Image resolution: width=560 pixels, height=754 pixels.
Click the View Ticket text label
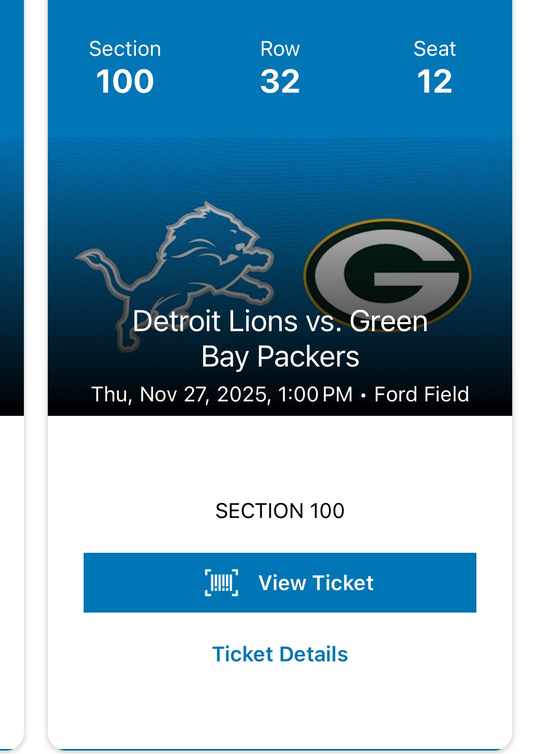(x=316, y=583)
